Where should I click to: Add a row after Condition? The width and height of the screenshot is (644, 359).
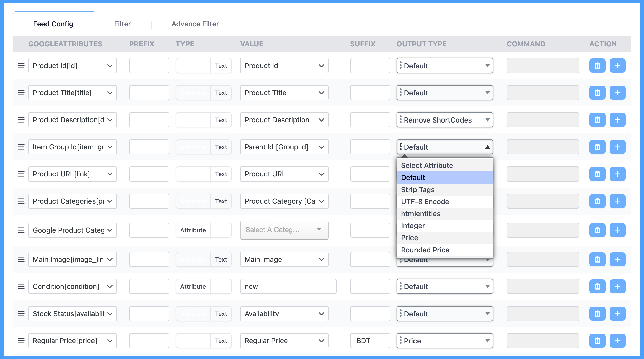point(617,286)
